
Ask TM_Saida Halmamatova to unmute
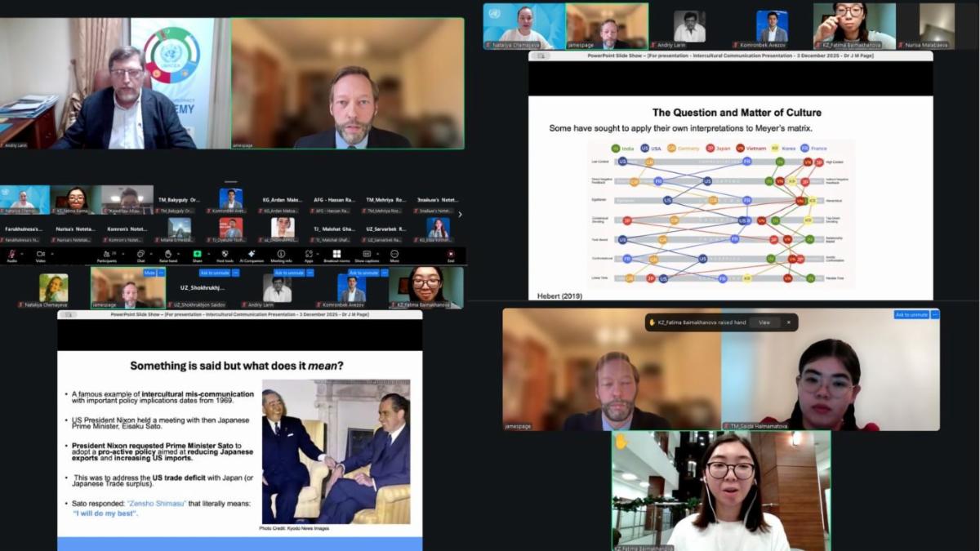click(x=911, y=314)
